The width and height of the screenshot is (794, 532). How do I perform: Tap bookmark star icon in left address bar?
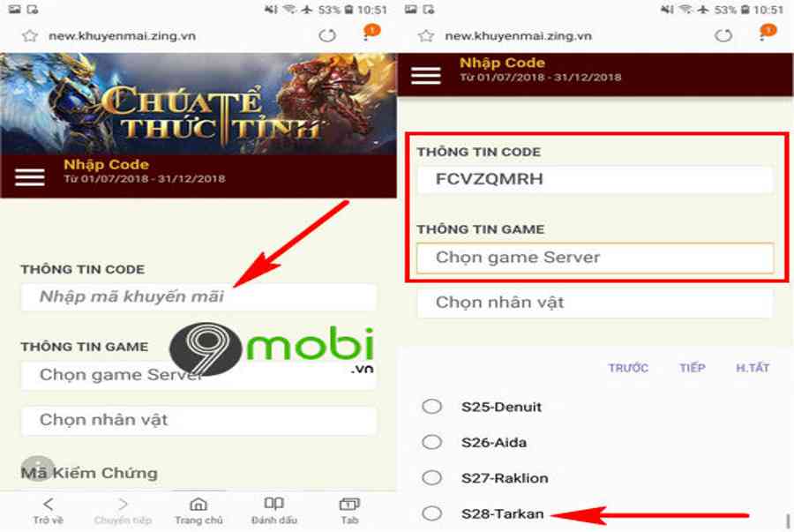pyautogui.click(x=30, y=36)
